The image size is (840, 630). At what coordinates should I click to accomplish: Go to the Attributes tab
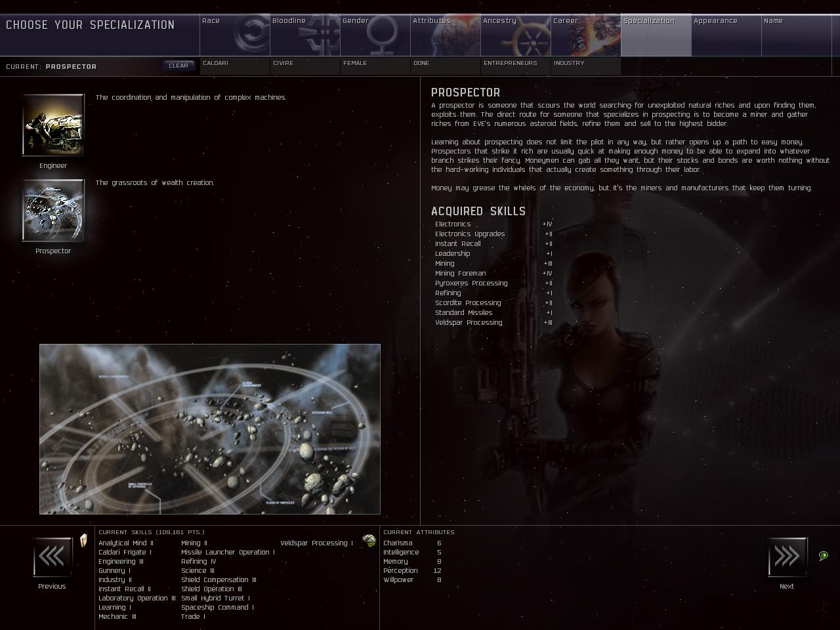446,35
